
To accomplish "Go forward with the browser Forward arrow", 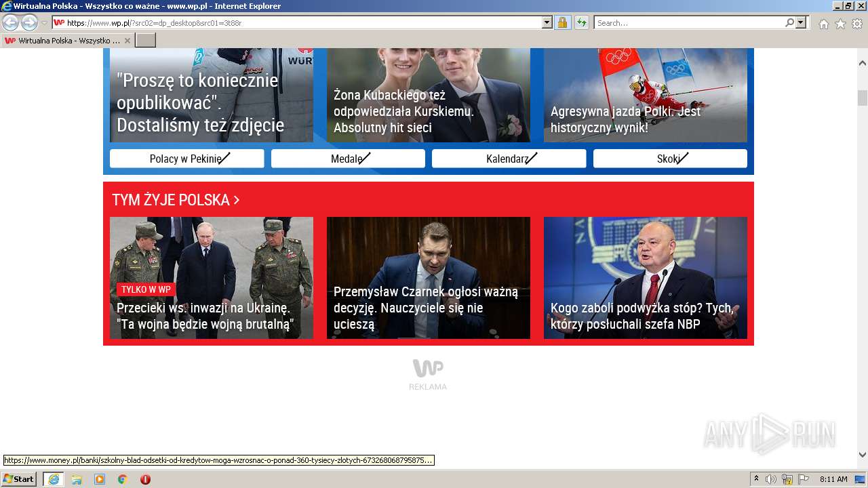I will tap(29, 23).
